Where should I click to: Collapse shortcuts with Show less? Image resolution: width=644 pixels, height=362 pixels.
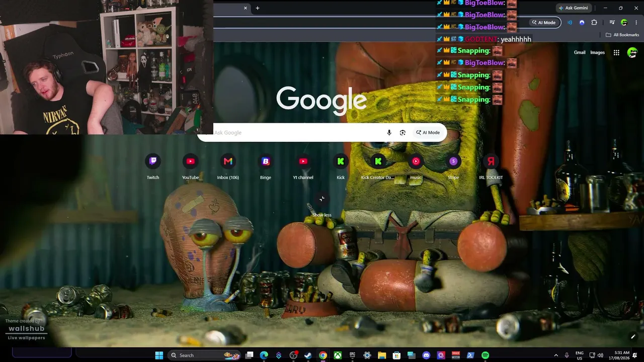322,205
